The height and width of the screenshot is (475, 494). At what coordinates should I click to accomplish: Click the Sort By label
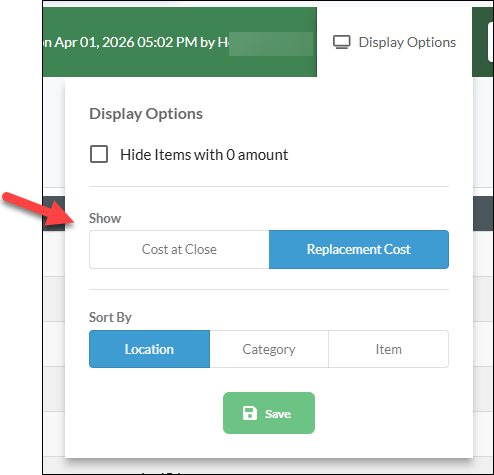(110, 317)
